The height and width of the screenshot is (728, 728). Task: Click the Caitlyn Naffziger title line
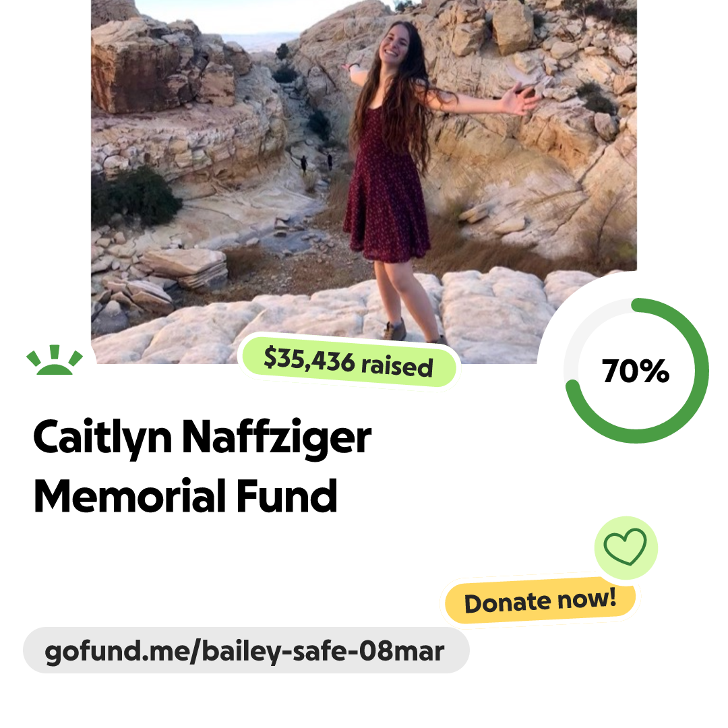202,437
